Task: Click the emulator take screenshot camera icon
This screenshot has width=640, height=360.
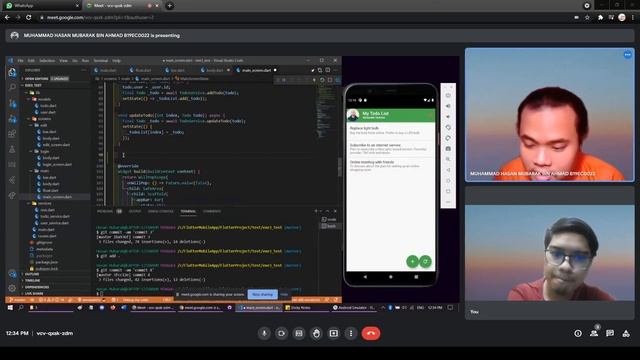Action: click(448, 149)
